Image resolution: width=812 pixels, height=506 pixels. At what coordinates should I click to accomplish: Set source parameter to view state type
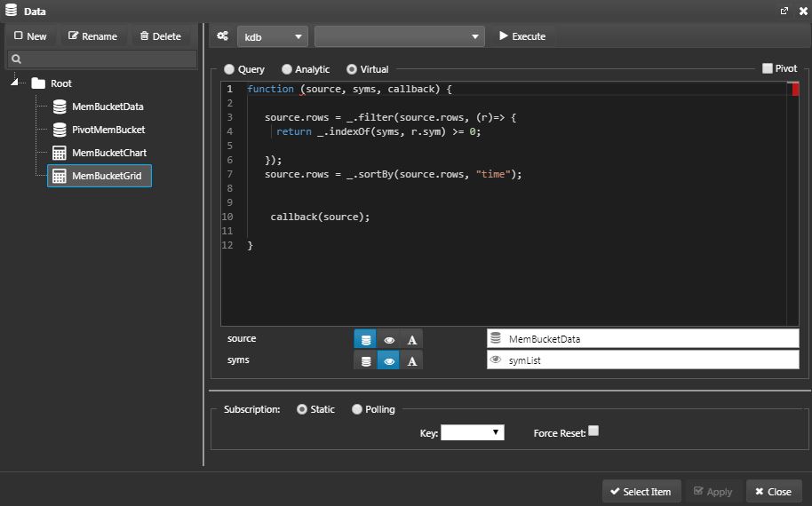389,339
